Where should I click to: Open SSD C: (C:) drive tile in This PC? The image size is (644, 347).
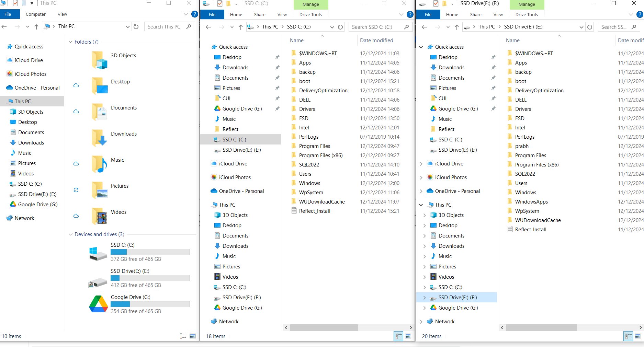(140, 252)
